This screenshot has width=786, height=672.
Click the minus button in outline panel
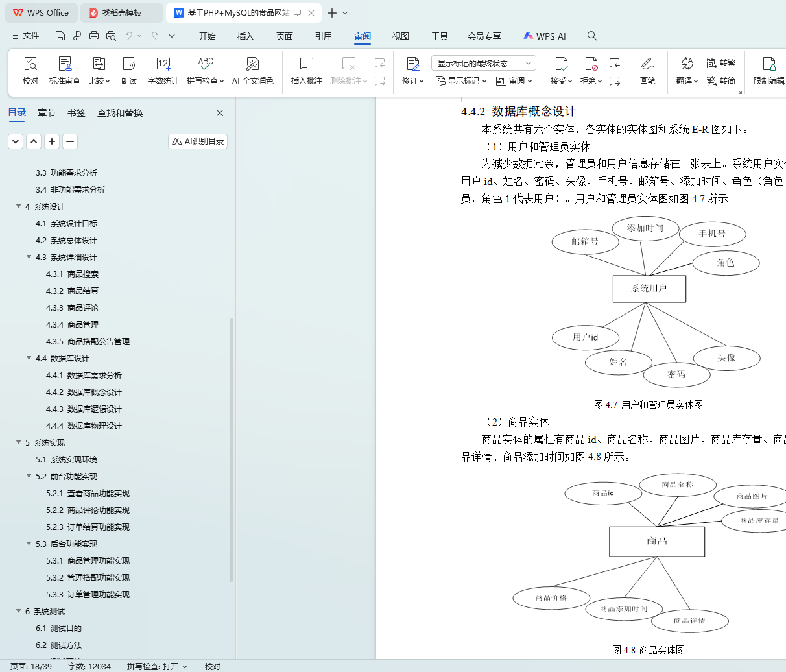(x=70, y=141)
